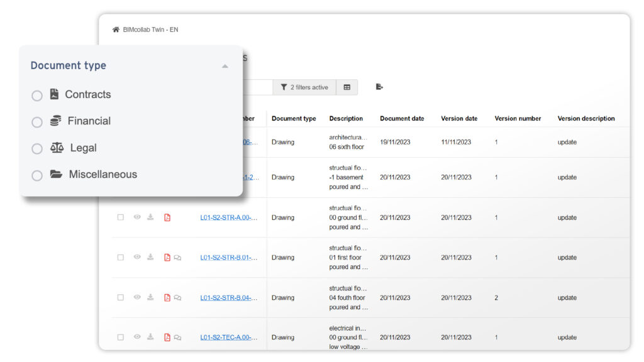Screen dimensions: 644x362
Task: Preview L01-S2-STR-B.04 with the eye icon
Action: [x=137, y=297]
